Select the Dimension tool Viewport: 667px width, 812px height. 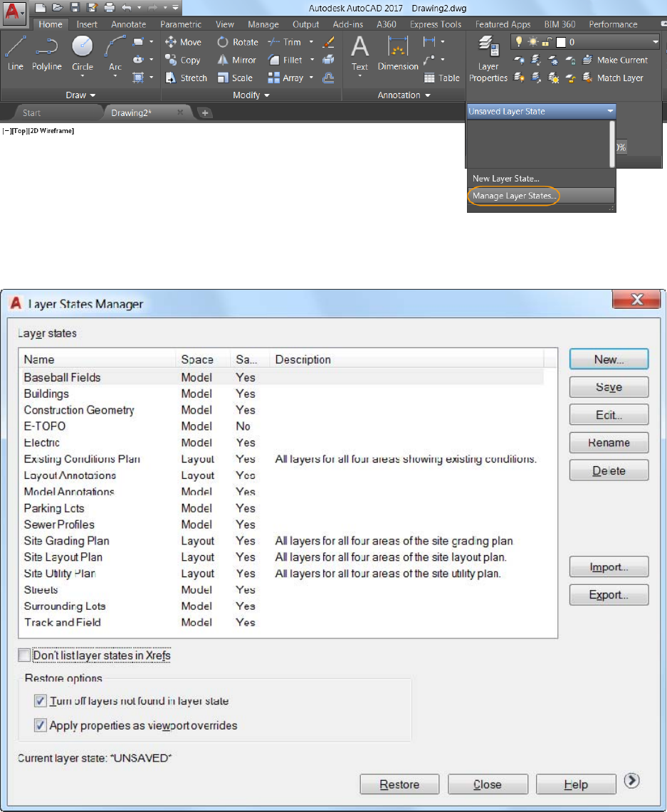[x=398, y=53]
